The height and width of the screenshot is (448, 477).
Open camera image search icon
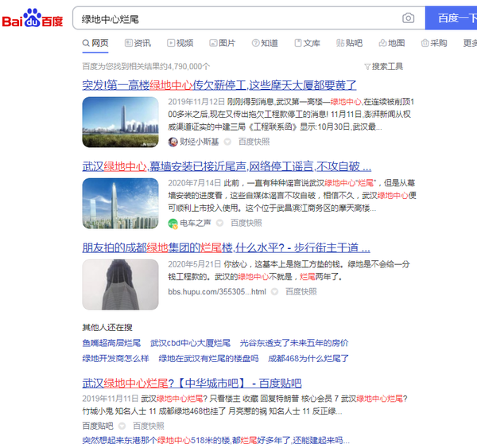click(x=409, y=18)
